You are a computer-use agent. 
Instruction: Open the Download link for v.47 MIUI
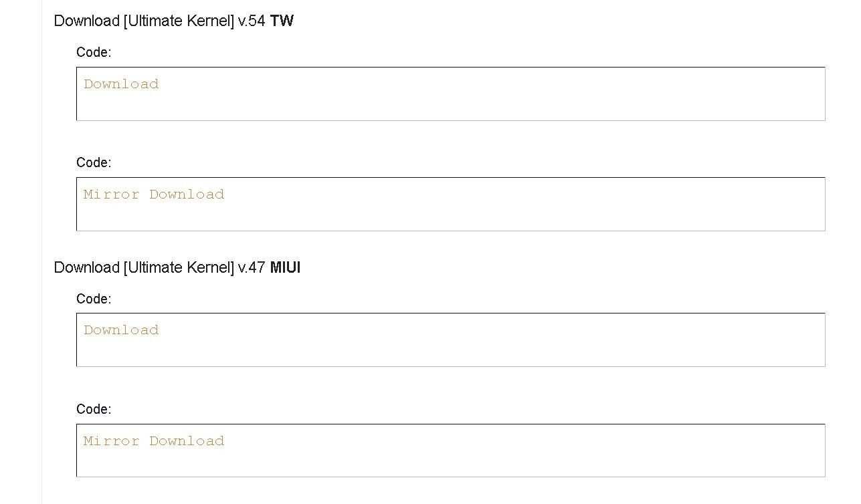pyautogui.click(x=121, y=330)
